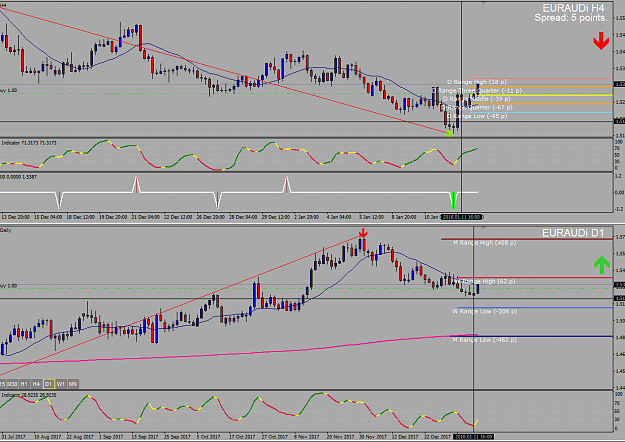Click the green up arrow on D1 chart
The image size is (625, 442).
(x=601, y=265)
